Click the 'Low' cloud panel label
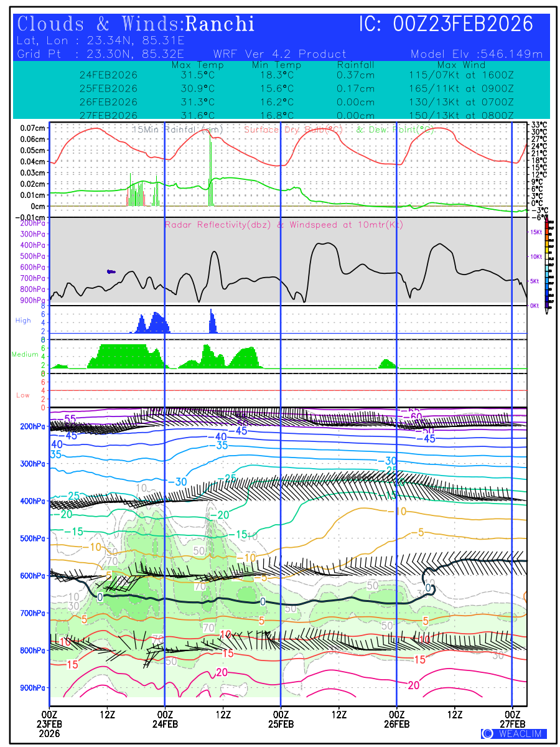 coord(23,395)
